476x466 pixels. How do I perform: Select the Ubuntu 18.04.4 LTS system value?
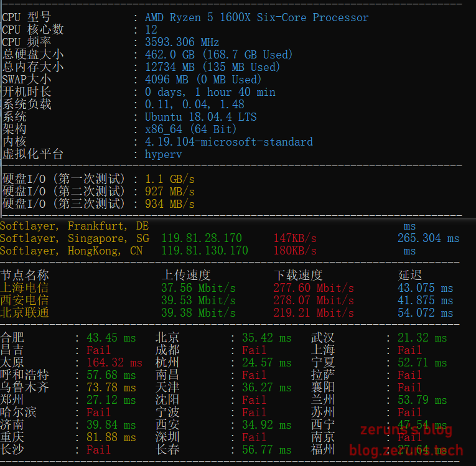click(x=200, y=117)
